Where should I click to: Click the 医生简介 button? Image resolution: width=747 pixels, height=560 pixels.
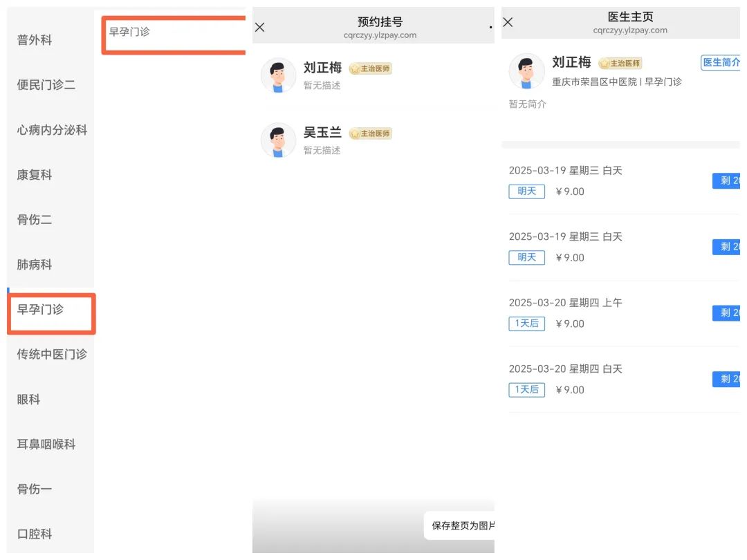click(721, 63)
